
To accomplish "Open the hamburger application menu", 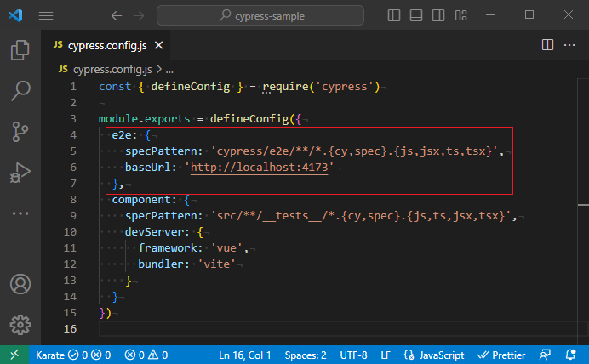I will tap(46, 15).
